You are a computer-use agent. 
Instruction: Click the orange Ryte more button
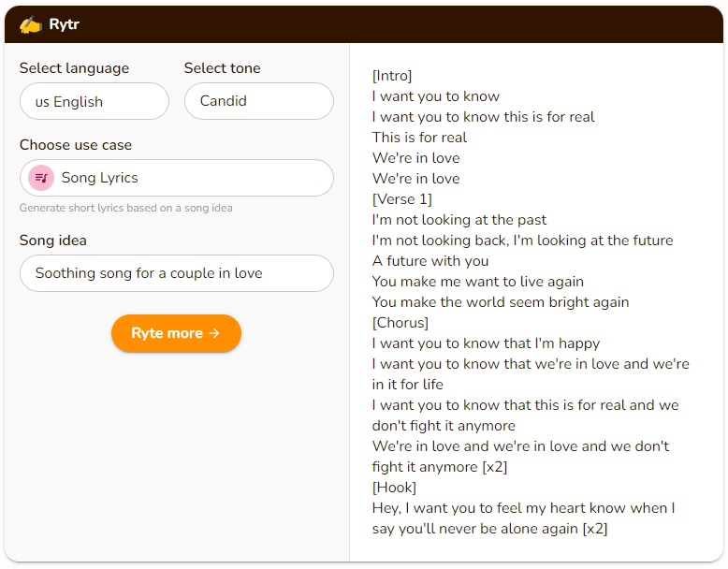177,333
